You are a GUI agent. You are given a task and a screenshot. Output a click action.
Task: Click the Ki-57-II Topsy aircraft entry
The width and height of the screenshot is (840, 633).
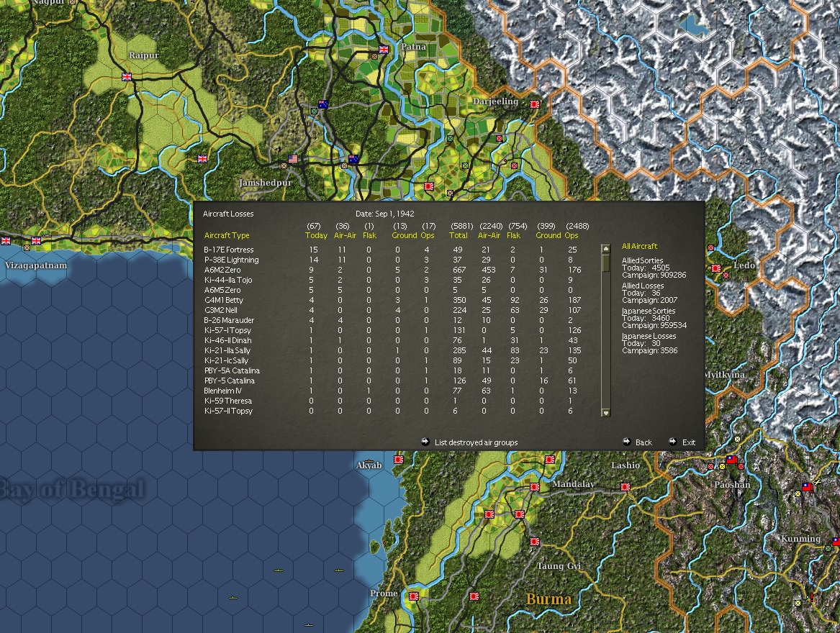228,411
